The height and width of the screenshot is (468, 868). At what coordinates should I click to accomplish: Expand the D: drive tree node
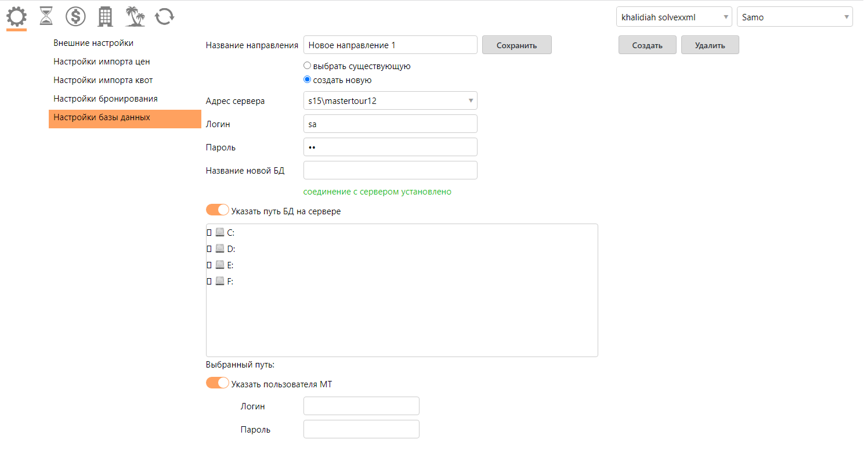(x=209, y=249)
